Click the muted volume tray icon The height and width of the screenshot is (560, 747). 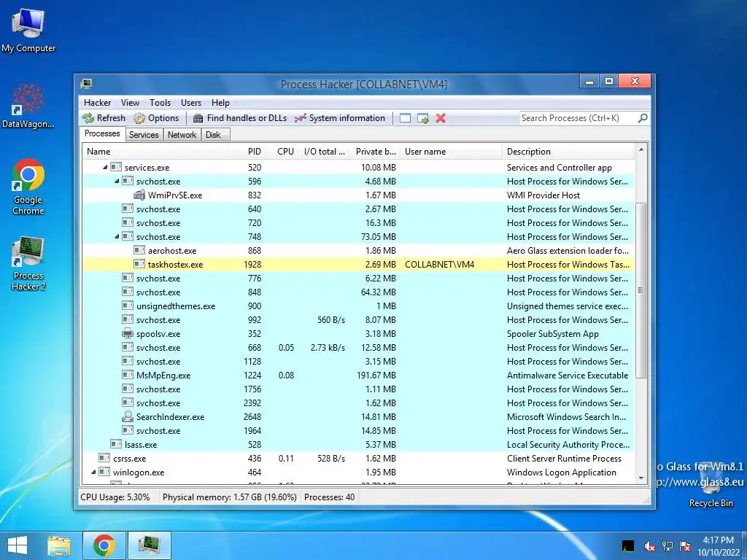[x=649, y=547]
